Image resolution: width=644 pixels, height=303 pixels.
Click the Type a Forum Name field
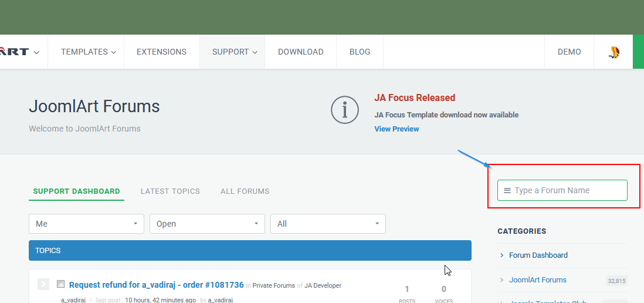coord(562,190)
